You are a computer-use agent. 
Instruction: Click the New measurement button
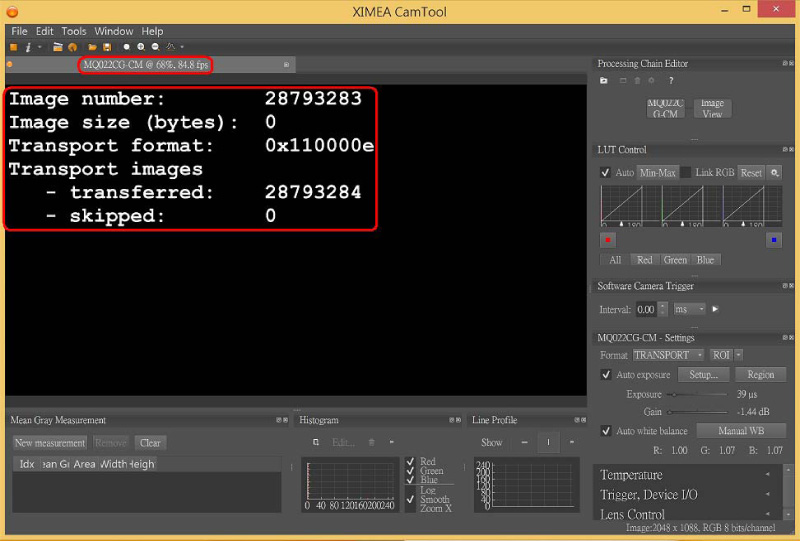click(x=50, y=443)
